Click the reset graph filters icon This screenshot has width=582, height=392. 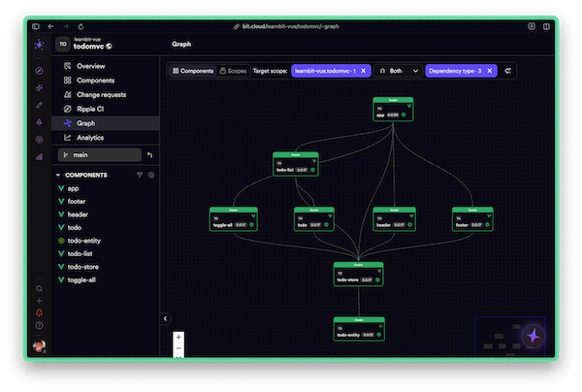[508, 71]
